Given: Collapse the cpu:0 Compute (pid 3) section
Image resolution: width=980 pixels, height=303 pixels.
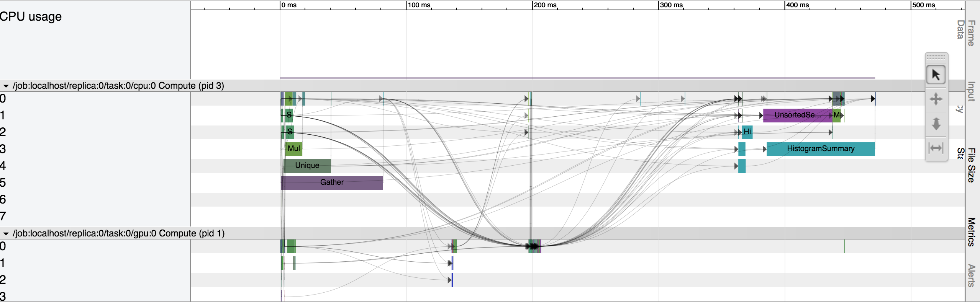Looking at the screenshot, I should click(x=6, y=86).
